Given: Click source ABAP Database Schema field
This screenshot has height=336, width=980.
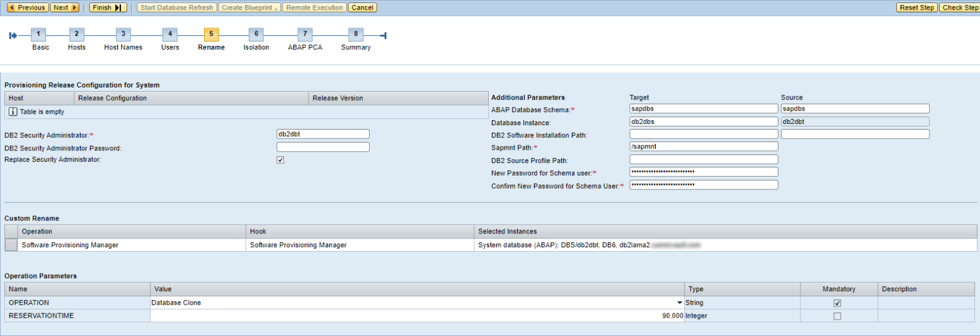Looking at the screenshot, I should click(855, 109).
